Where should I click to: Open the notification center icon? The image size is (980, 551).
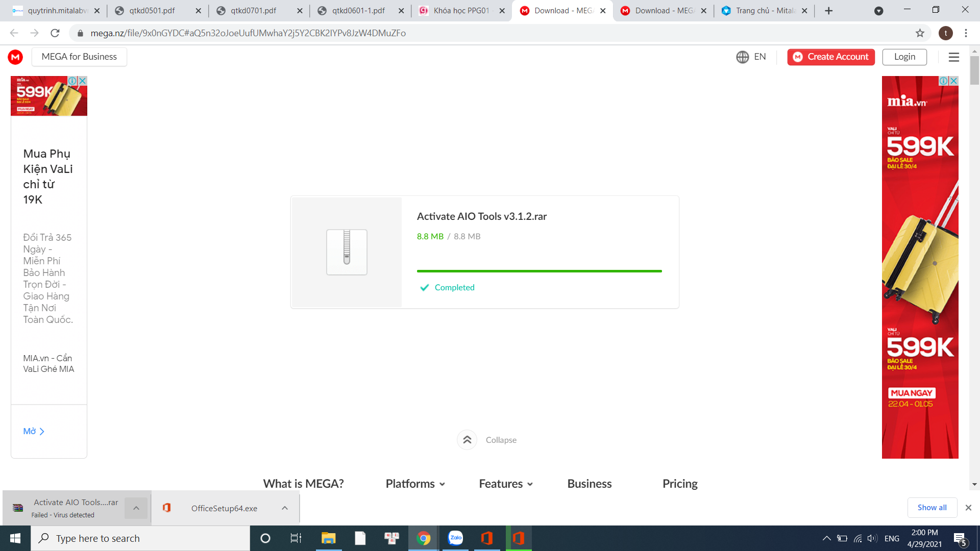click(x=960, y=539)
